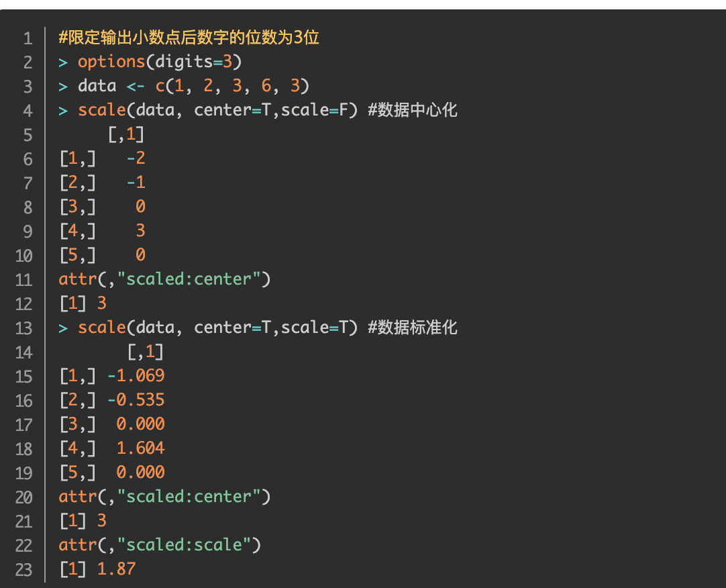The width and height of the screenshot is (726, 588).
Task: Click the scale call with scale=T
Action: (x=217, y=328)
